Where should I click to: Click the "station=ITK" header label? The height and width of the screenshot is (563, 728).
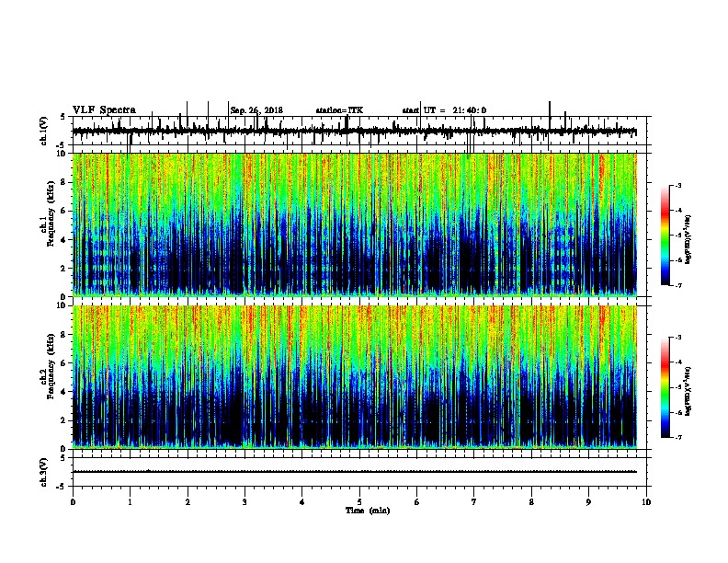click(x=339, y=110)
